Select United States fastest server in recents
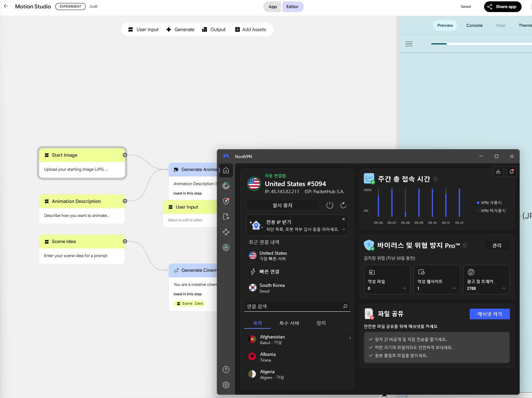 click(297, 256)
